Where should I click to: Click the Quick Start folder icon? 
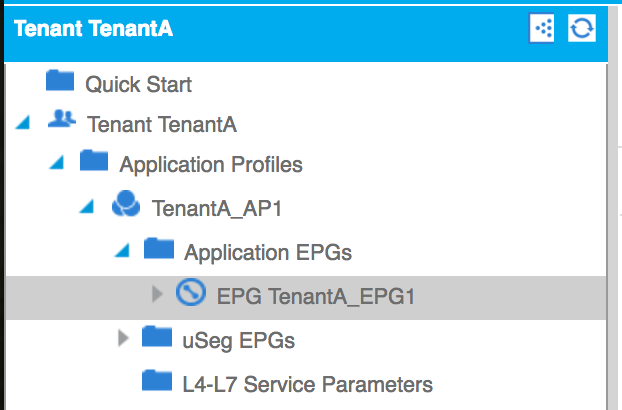(60, 80)
